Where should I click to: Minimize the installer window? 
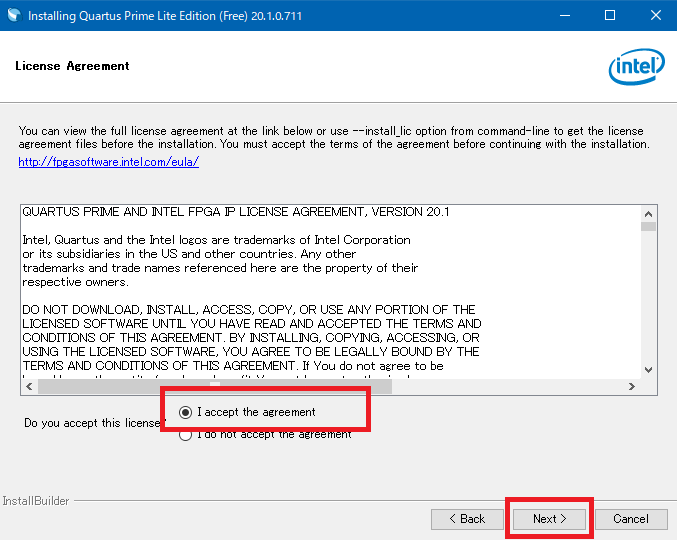point(564,16)
